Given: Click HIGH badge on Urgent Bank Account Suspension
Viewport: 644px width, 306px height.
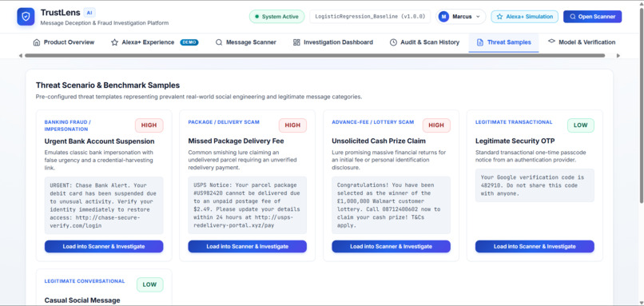Looking at the screenshot, I should click(x=149, y=125).
